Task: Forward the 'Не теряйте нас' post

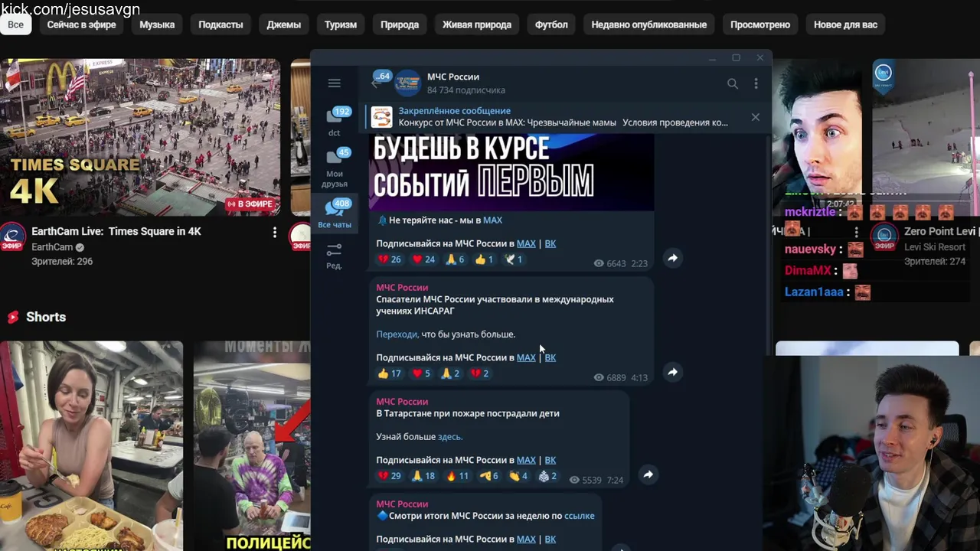Action: click(x=672, y=258)
